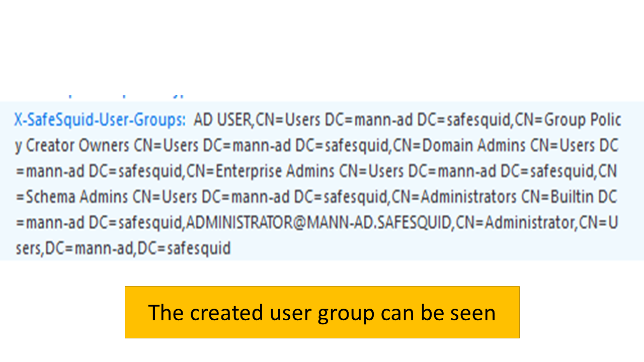
Task: Click the CN=Enterprise Admins entry
Action: [260, 171]
